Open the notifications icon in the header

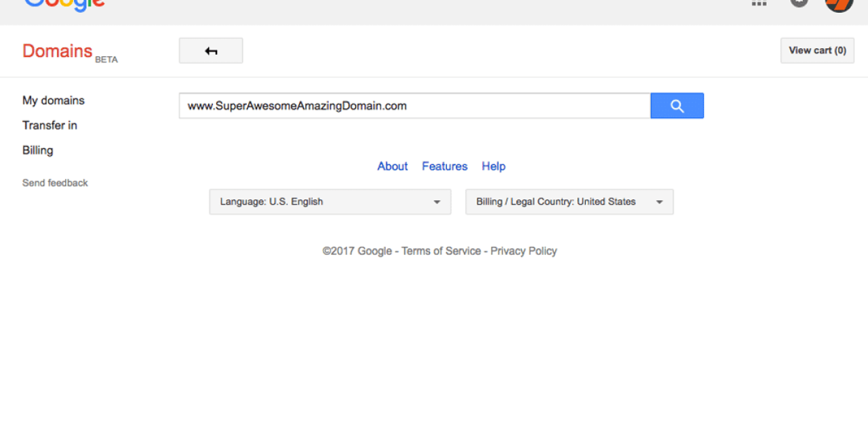tap(800, 3)
